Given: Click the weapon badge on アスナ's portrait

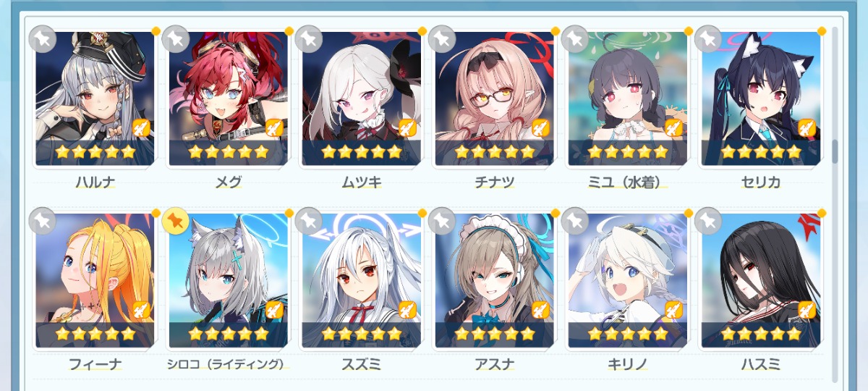Looking at the screenshot, I should pyautogui.click(x=540, y=311).
